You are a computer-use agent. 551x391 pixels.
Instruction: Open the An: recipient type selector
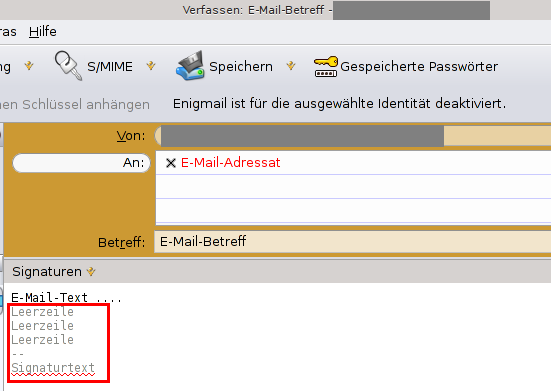[x=82, y=163]
